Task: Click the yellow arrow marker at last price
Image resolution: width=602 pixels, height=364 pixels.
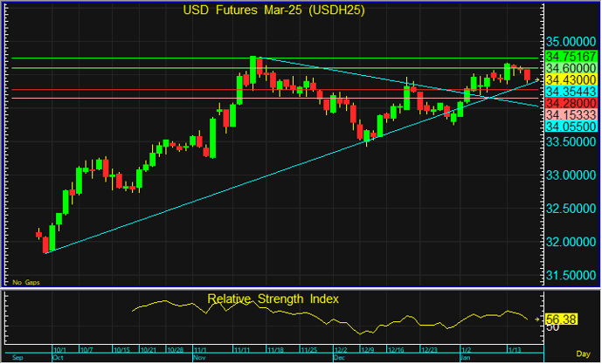Action: (x=538, y=80)
